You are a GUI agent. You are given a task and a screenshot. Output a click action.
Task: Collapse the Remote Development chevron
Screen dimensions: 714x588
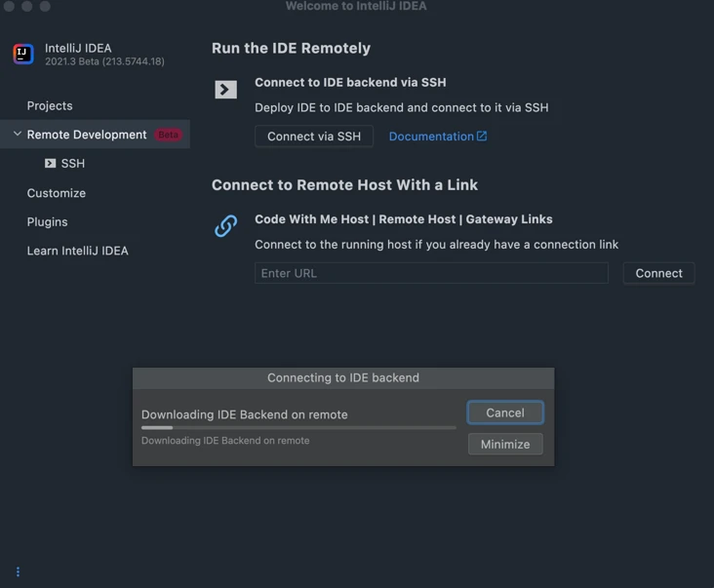(18, 134)
